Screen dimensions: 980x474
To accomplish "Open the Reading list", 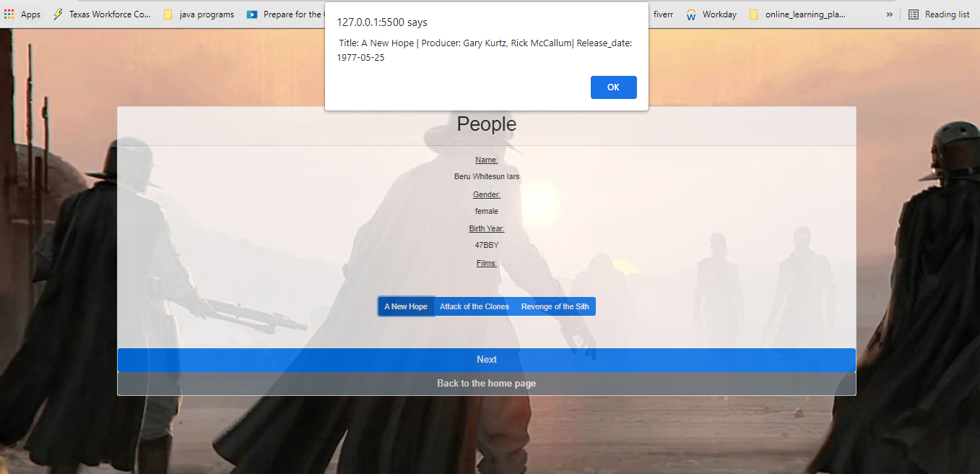I will pos(939,14).
